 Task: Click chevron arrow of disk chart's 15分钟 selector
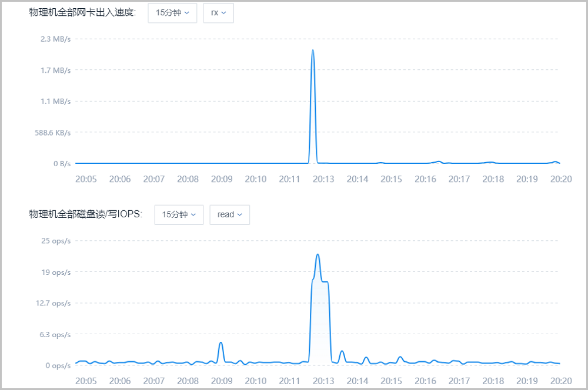194,214
